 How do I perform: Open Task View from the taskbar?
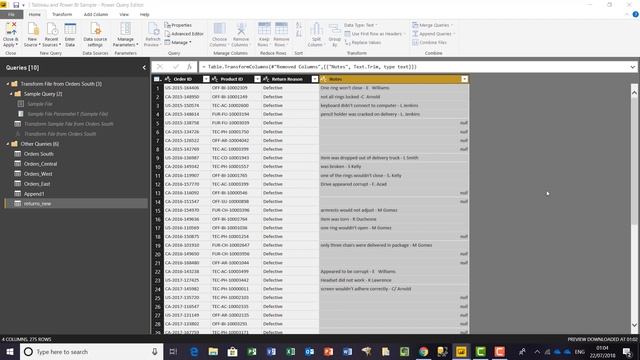173,351
